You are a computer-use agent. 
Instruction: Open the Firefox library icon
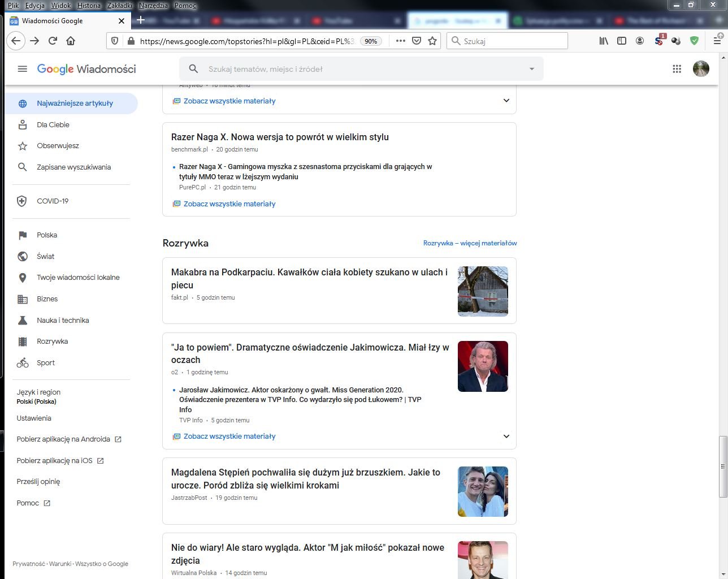click(604, 41)
